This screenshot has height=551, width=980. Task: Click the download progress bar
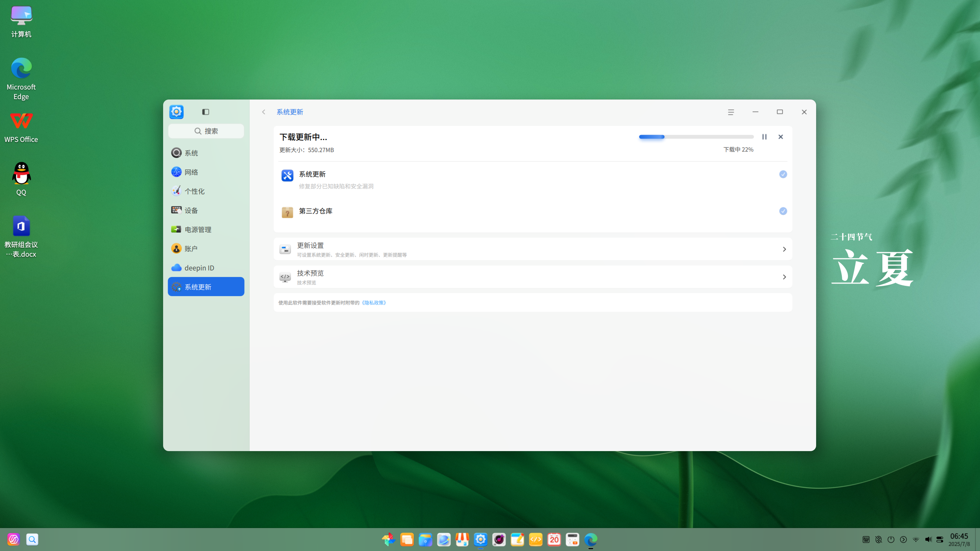[696, 137]
